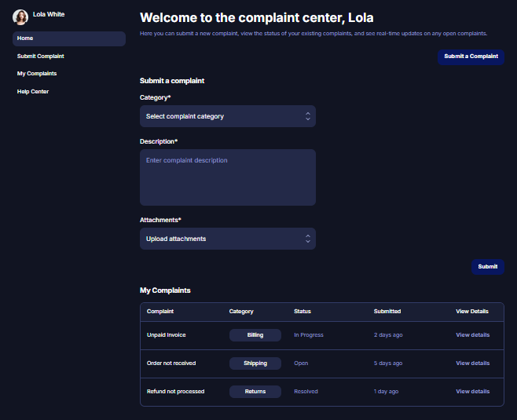Click the Resolved status text
517x420 pixels.
click(x=306, y=392)
